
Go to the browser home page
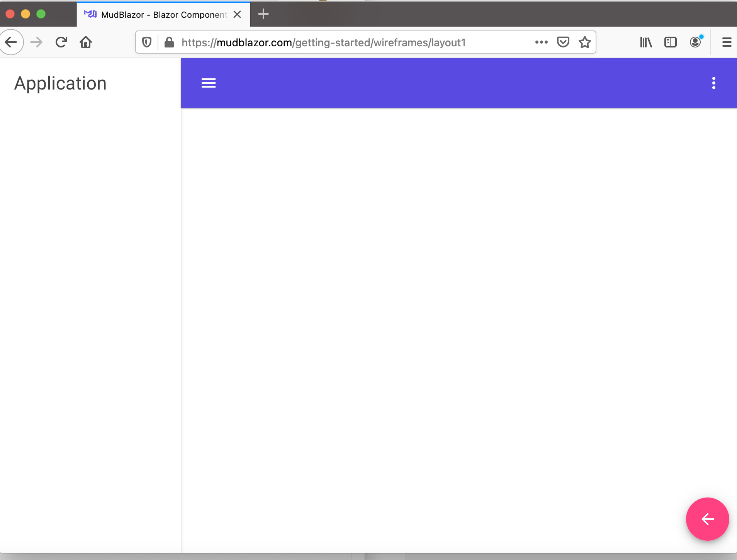pyautogui.click(x=86, y=42)
